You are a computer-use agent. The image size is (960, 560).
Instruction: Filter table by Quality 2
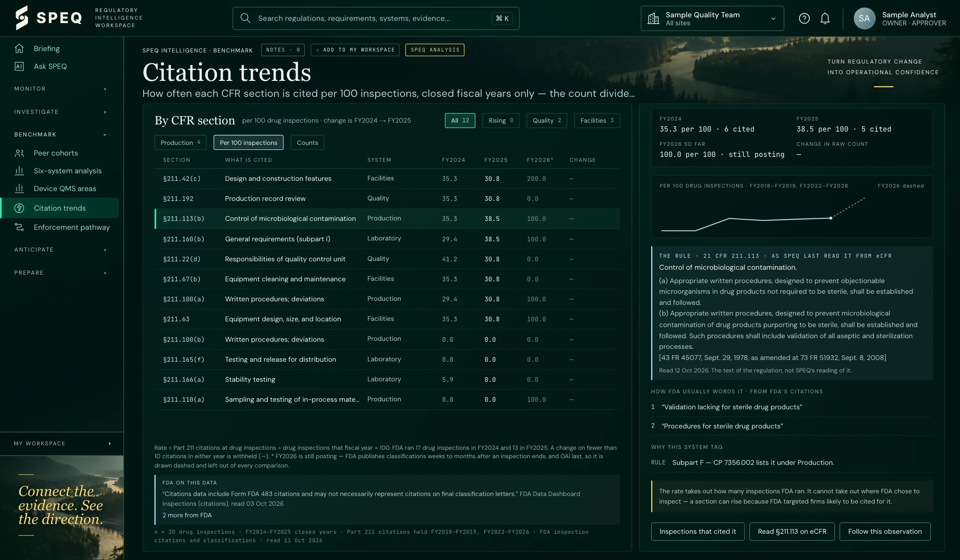coord(547,120)
